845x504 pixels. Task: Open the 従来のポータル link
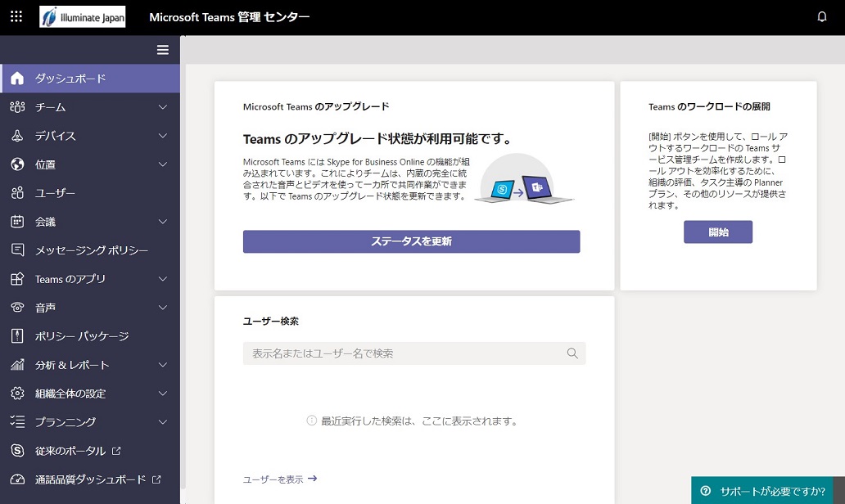click(78, 451)
